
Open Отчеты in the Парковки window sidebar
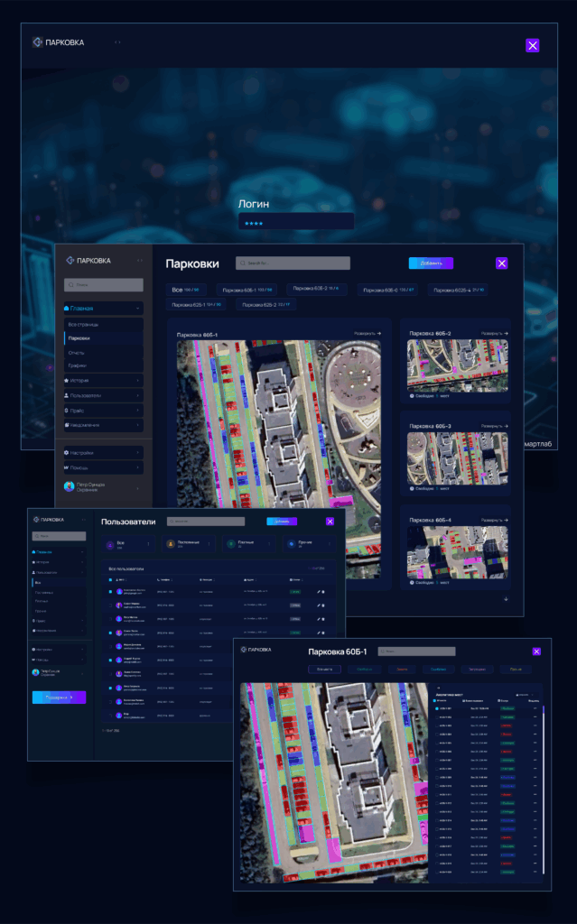pyautogui.click(x=103, y=353)
